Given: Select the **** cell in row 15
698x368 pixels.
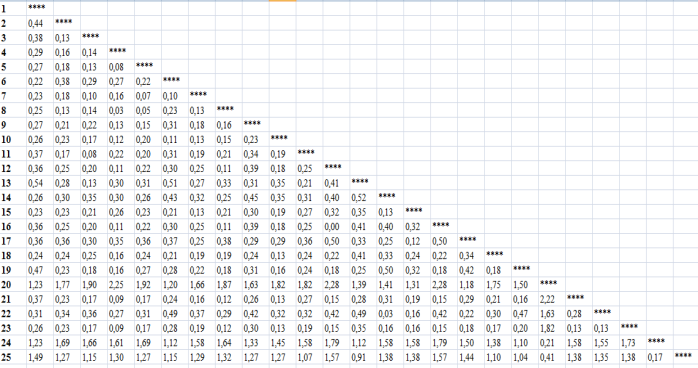Looking at the screenshot, I should 417,212.
